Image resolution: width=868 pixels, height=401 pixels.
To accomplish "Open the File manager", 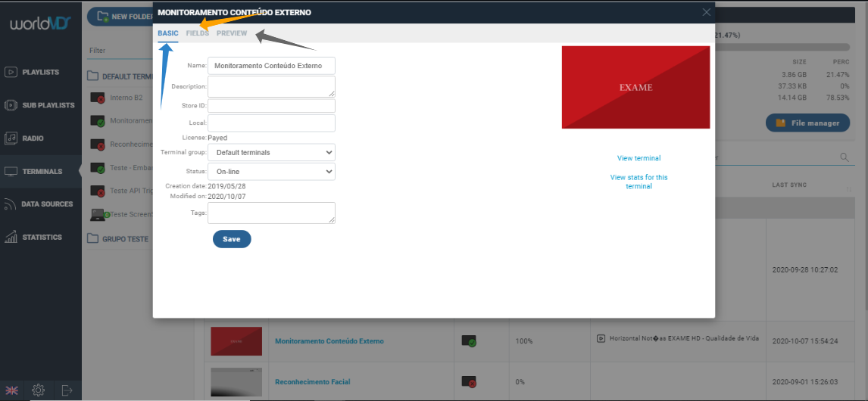I will click(807, 123).
